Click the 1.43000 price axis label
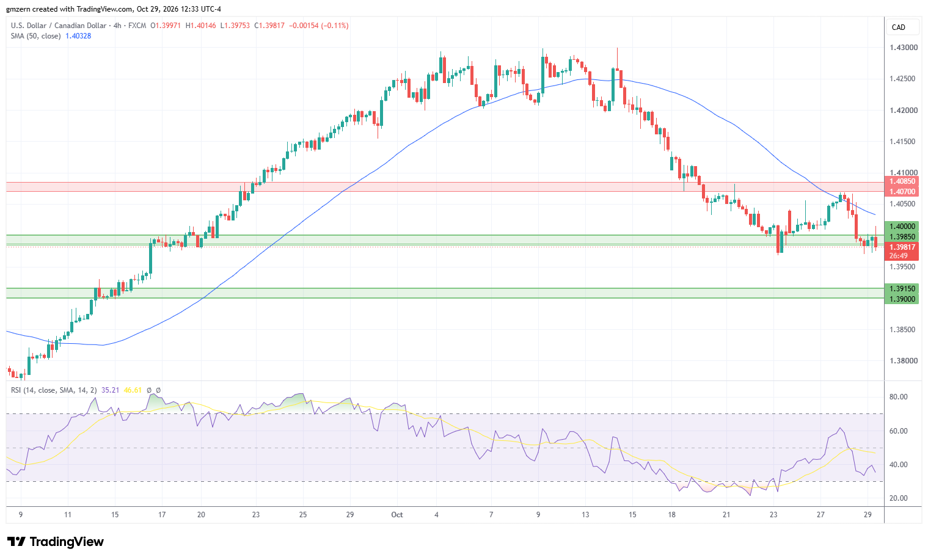Screen dimensions: 928x560 coord(903,48)
